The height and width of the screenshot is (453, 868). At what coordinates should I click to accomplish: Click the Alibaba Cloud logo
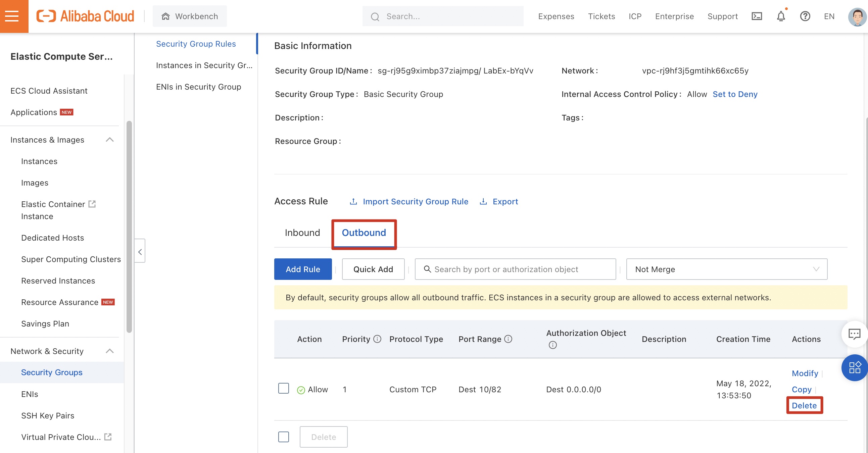85,16
